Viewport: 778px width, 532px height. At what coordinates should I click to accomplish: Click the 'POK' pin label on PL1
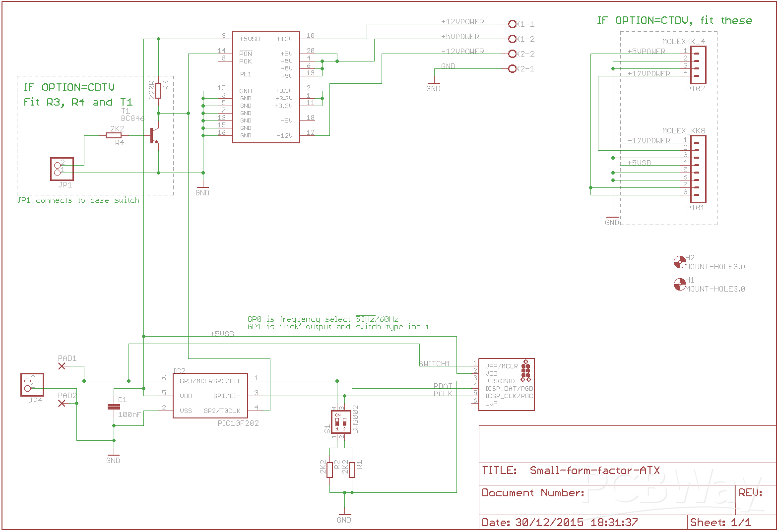(246, 61)
